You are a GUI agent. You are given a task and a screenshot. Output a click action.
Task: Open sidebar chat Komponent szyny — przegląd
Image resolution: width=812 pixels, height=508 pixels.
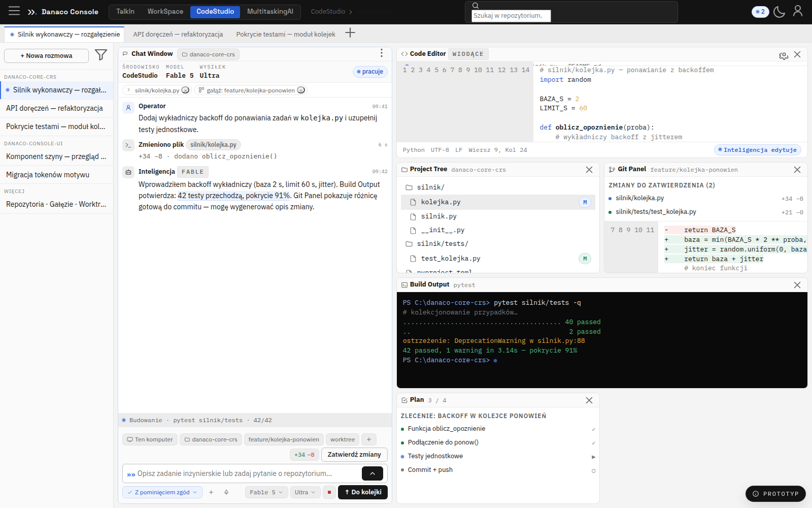click(x=56, y=156)
